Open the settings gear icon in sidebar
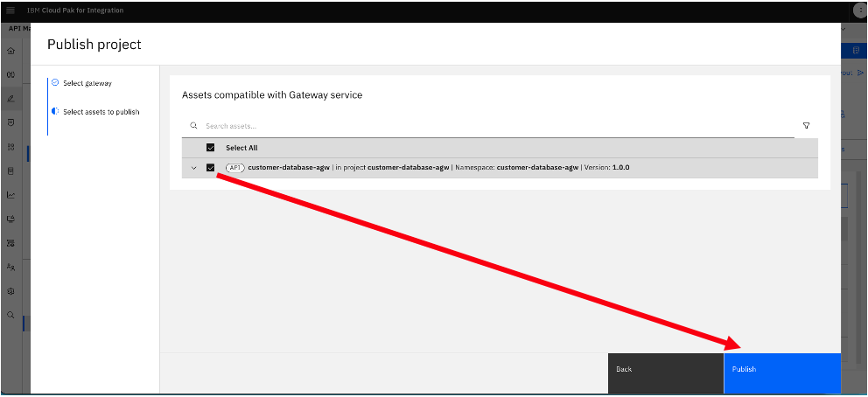The height and width of the screenshot is (397, 868). [x=10, y=291]
